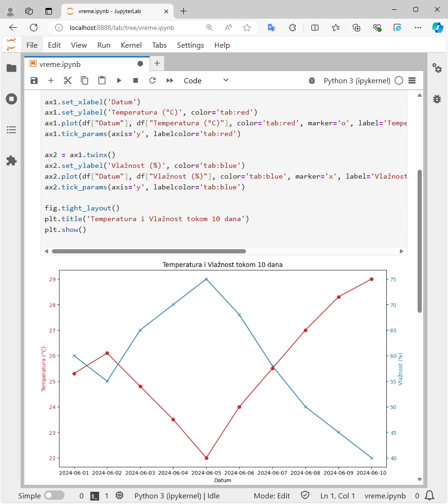
Task: Click the horizontal scrollbar under code cell
Action: point(149,252)
